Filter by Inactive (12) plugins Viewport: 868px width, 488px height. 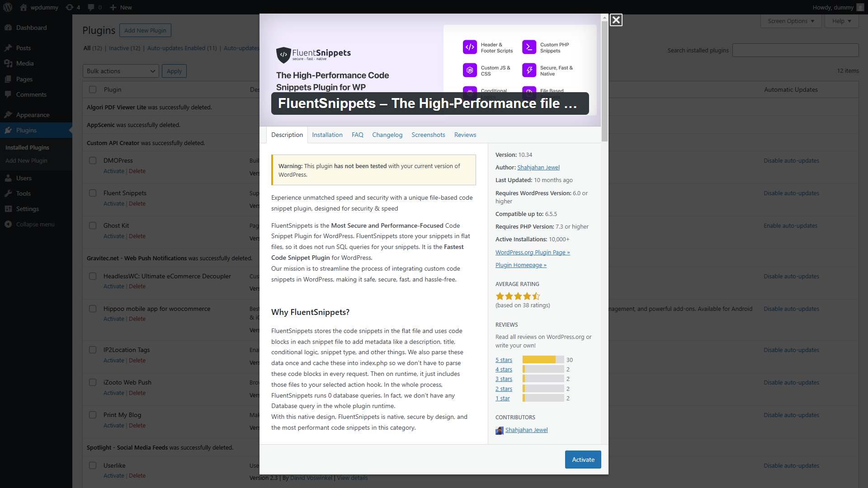124,48
